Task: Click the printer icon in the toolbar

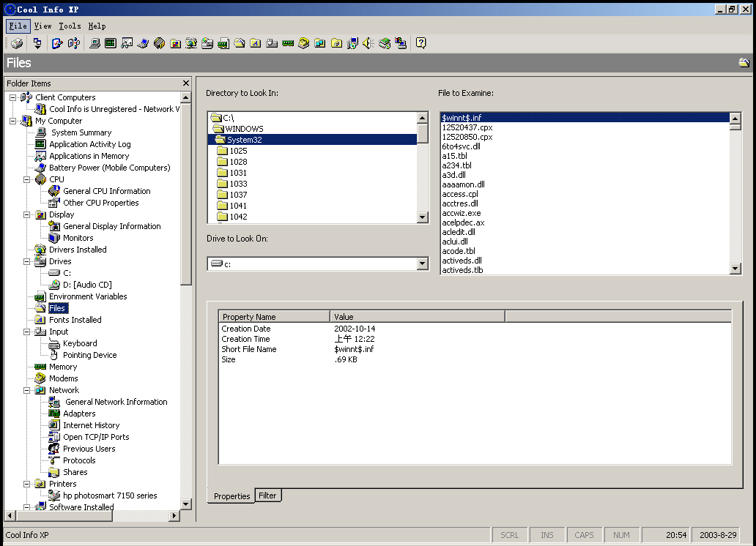Action: pos(17,43)
